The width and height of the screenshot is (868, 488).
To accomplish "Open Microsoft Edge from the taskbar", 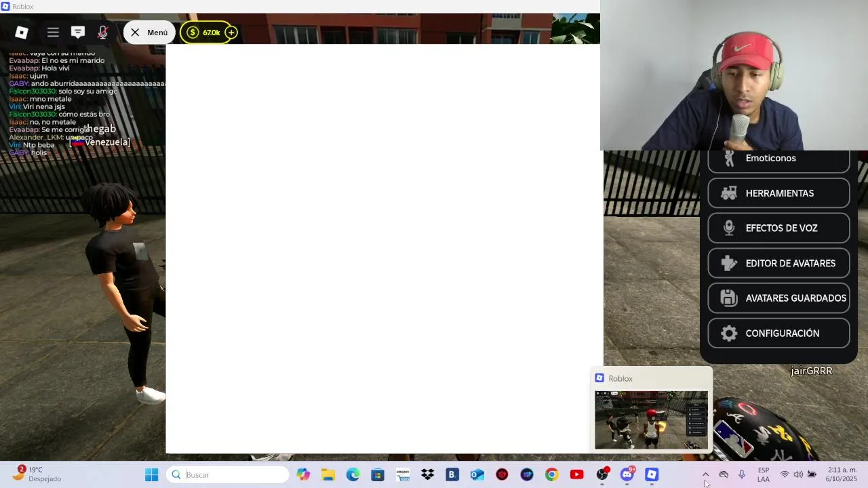I will (x=353, y=475).
